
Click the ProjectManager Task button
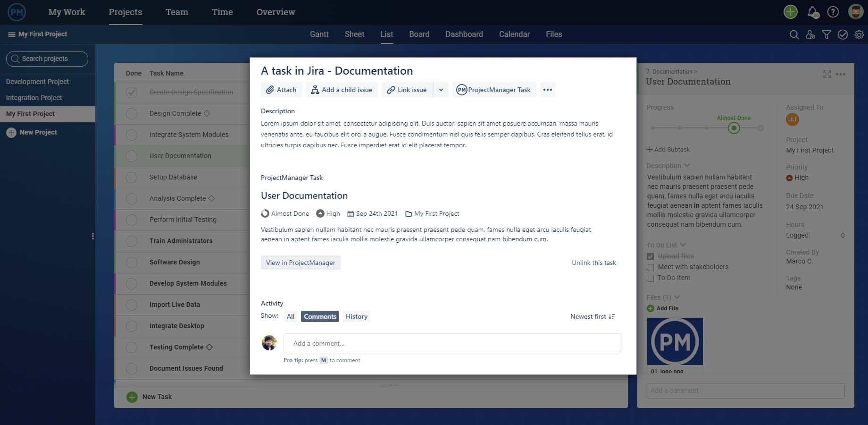(494, 90)
